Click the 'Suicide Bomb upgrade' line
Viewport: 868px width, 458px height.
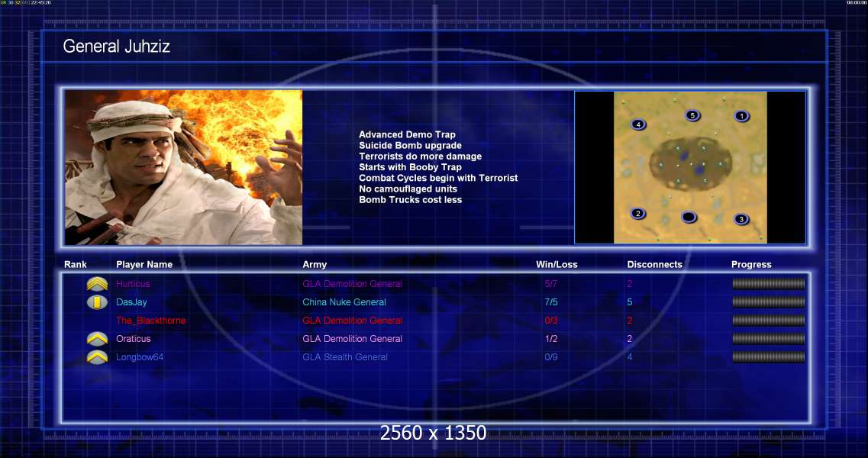(410, 146)
